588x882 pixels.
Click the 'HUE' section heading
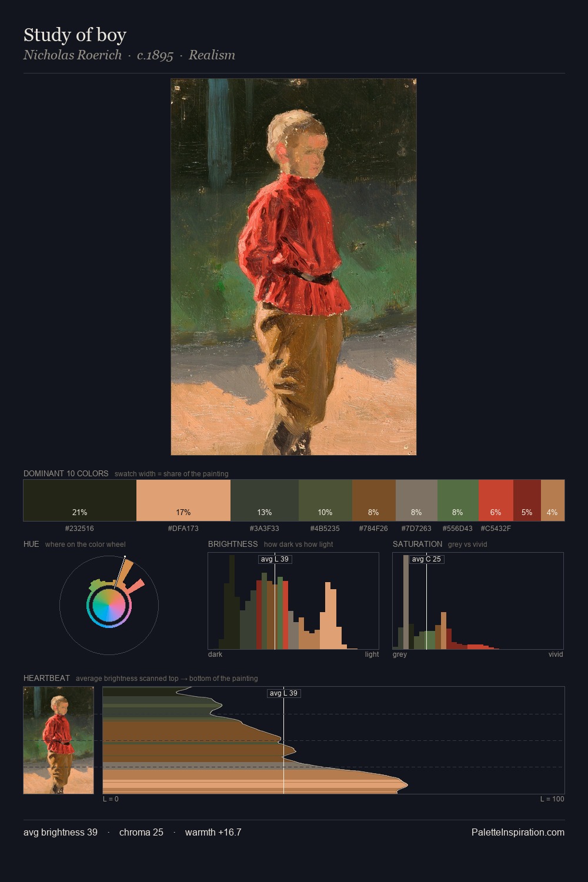[31, 544]
